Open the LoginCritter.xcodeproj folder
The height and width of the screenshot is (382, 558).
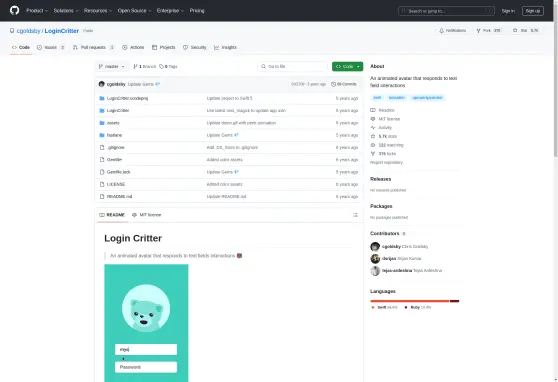point(127,98)
